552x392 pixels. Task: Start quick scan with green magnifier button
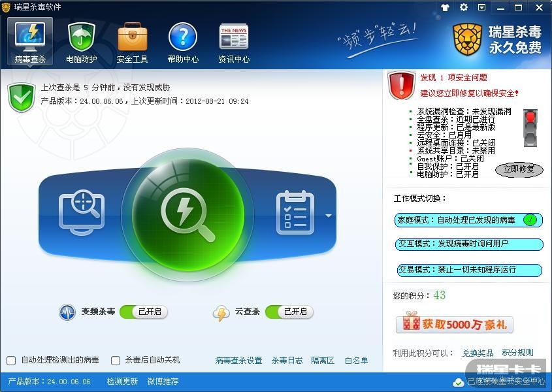coord(188,214)
